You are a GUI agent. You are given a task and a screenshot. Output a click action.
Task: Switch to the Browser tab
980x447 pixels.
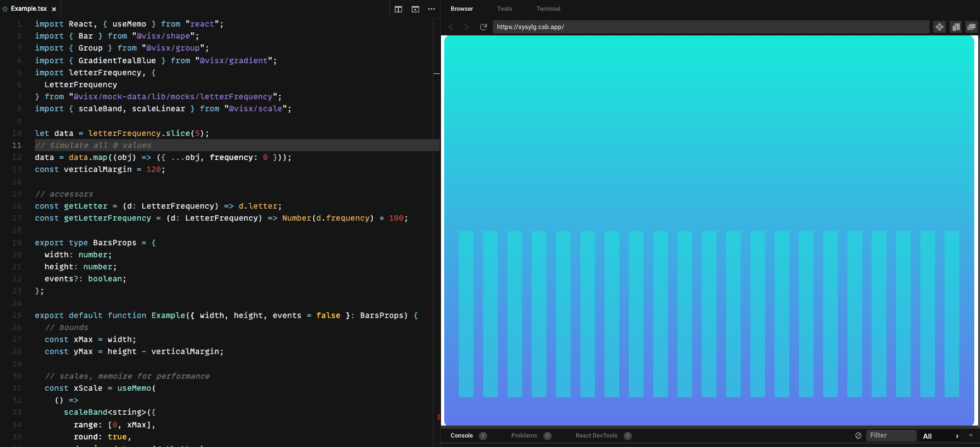[x=462, y=9]
